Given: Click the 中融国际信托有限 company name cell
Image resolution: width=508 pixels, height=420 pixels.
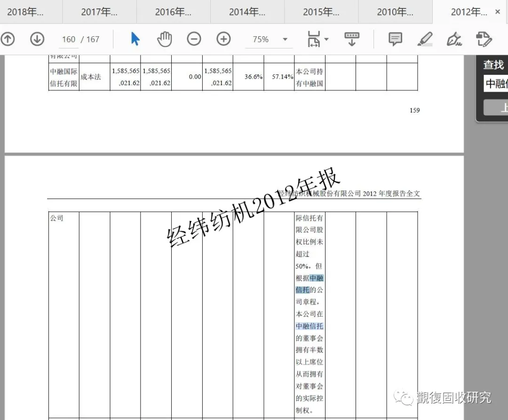Looking at the screenshot, I should tap(63, 77).
